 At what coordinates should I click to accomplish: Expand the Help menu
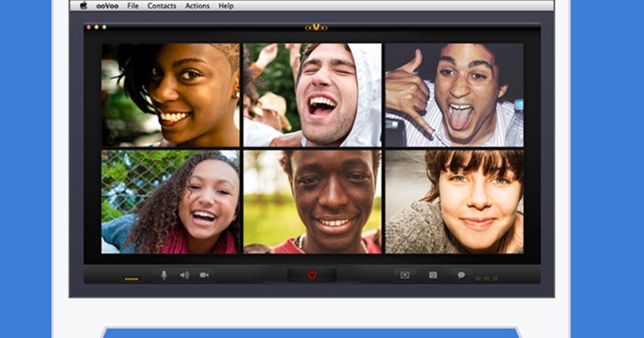tap(226, 6)
